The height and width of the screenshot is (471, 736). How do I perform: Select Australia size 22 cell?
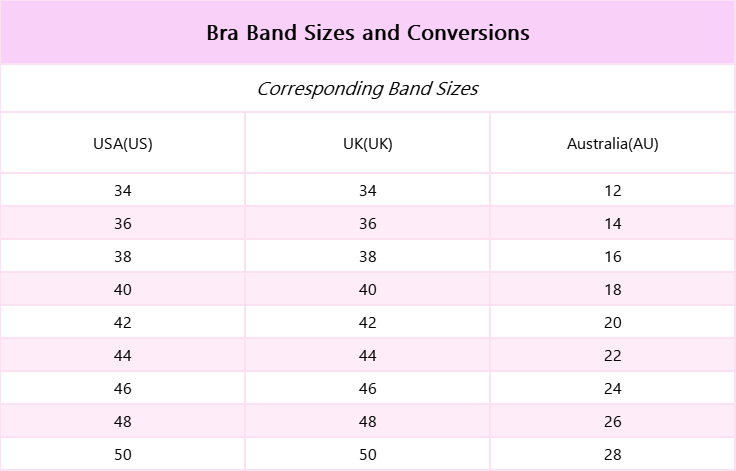[613, 356]
